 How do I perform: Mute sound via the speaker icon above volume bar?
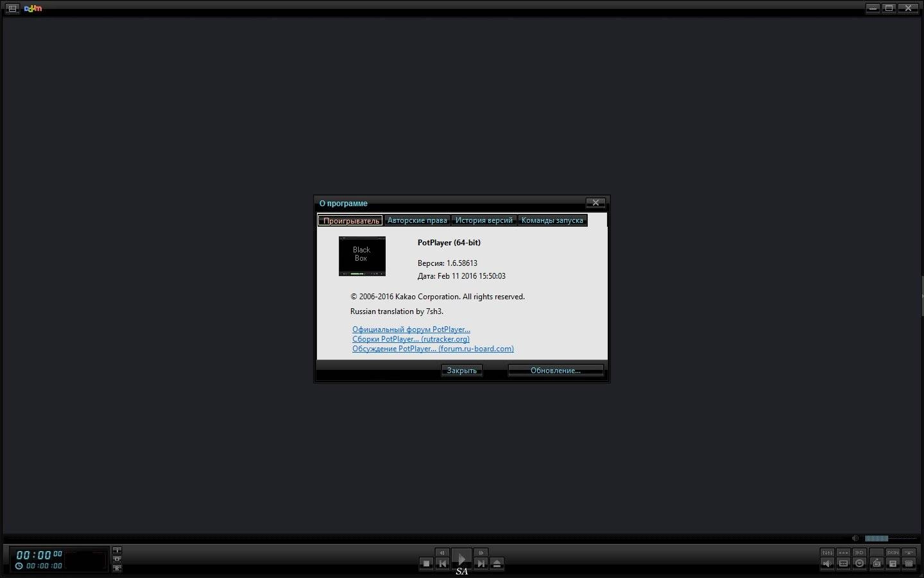coord(855,538)
